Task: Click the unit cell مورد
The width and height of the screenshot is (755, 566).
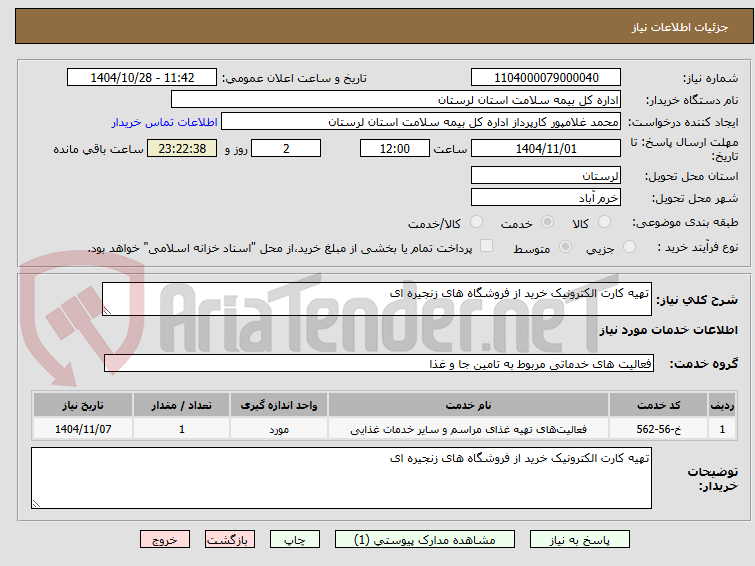Action: point(279,429)
